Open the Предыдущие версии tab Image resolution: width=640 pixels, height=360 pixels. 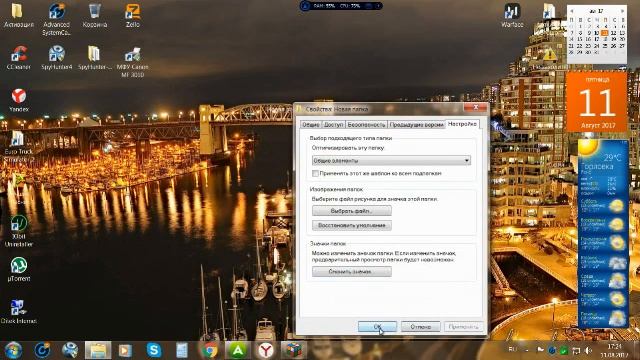416,124
